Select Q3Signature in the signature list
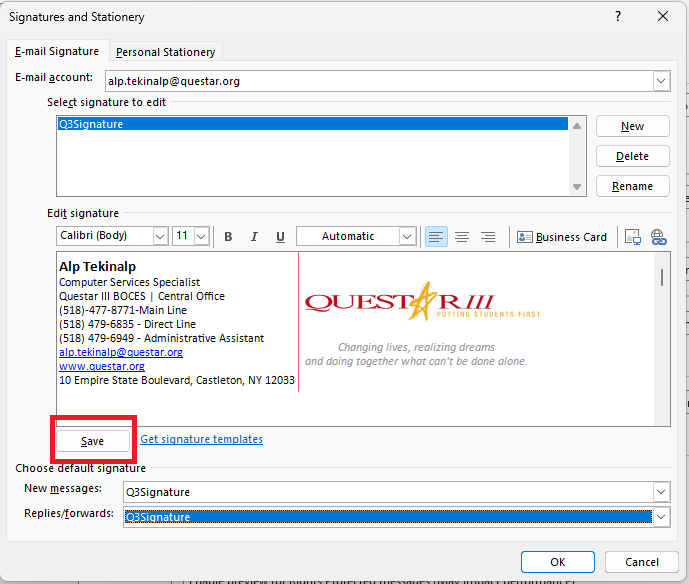The height and width of the screenshot is (584, 689). click(312, 124)
